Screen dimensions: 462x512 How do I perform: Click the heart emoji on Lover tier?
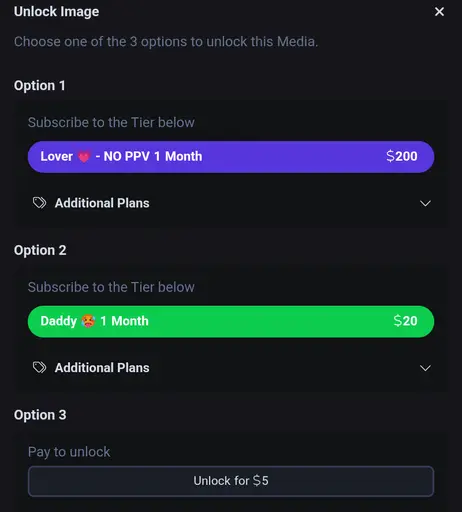(x=84, y=156)
